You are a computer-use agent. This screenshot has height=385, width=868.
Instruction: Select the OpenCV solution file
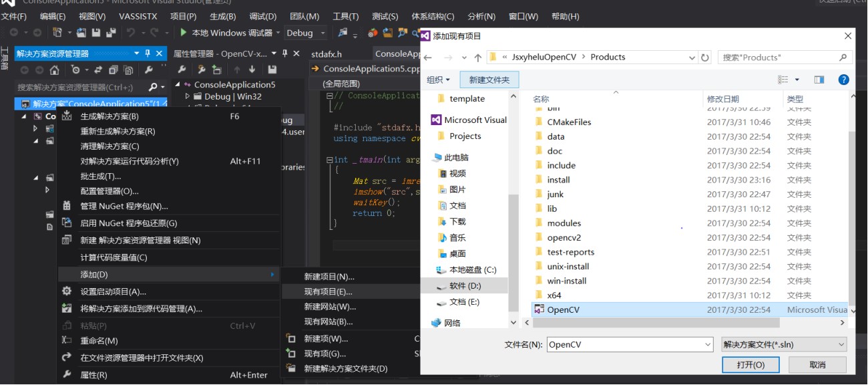point(690,309)
